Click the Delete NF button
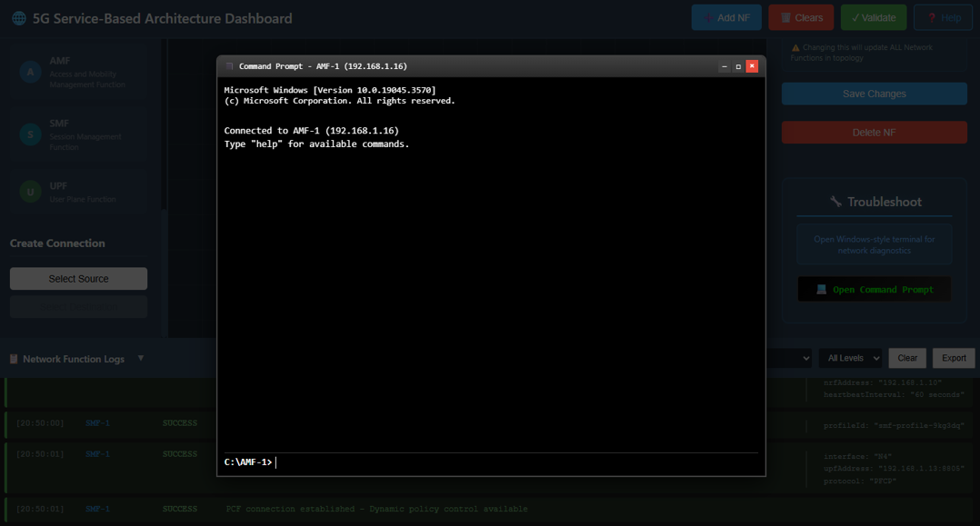This screenshot has width=980, height=526. tap(874, 132)
